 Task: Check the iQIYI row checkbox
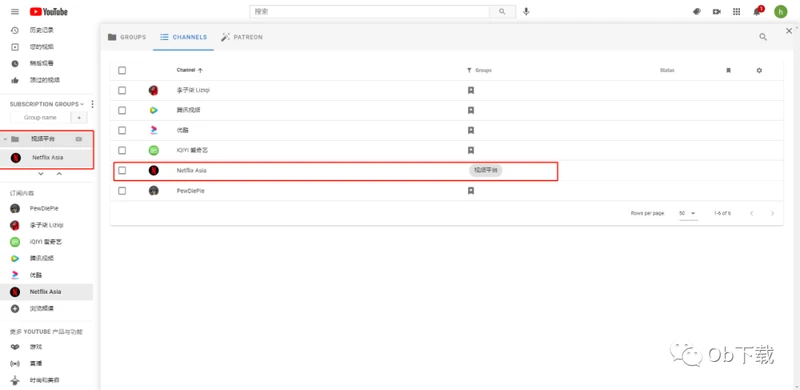click(122, 150)
